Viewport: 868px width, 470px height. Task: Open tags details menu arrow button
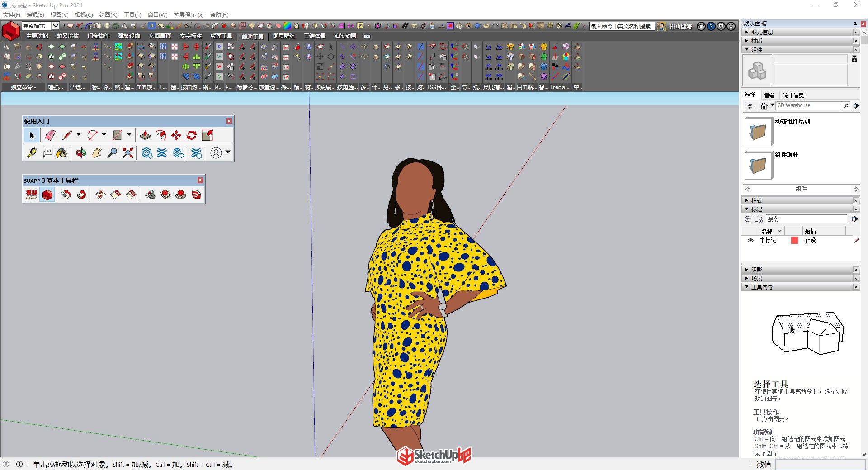pyautogui.click(x=854, y=219)
